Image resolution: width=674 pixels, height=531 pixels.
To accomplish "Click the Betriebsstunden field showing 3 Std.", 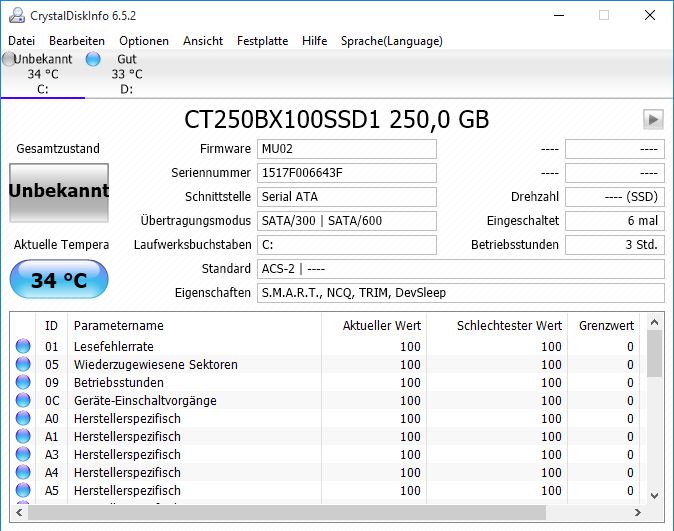I will [x=615, y=245].
